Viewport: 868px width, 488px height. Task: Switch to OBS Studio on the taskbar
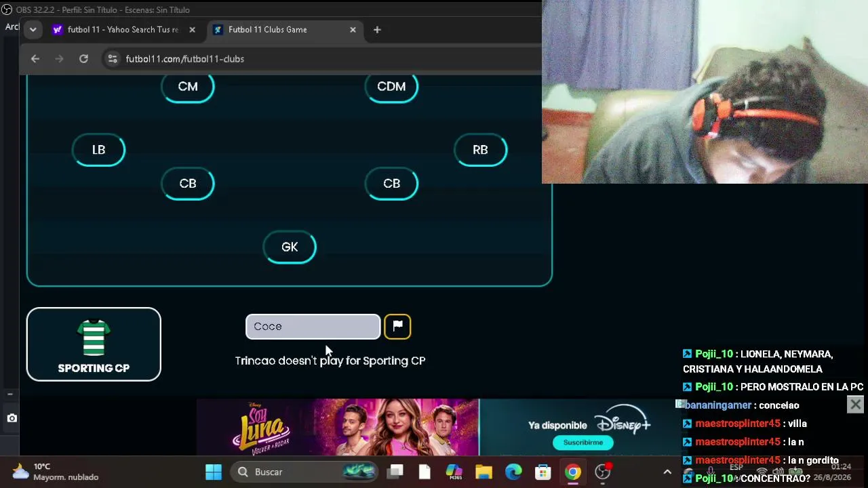coord(603,472)
